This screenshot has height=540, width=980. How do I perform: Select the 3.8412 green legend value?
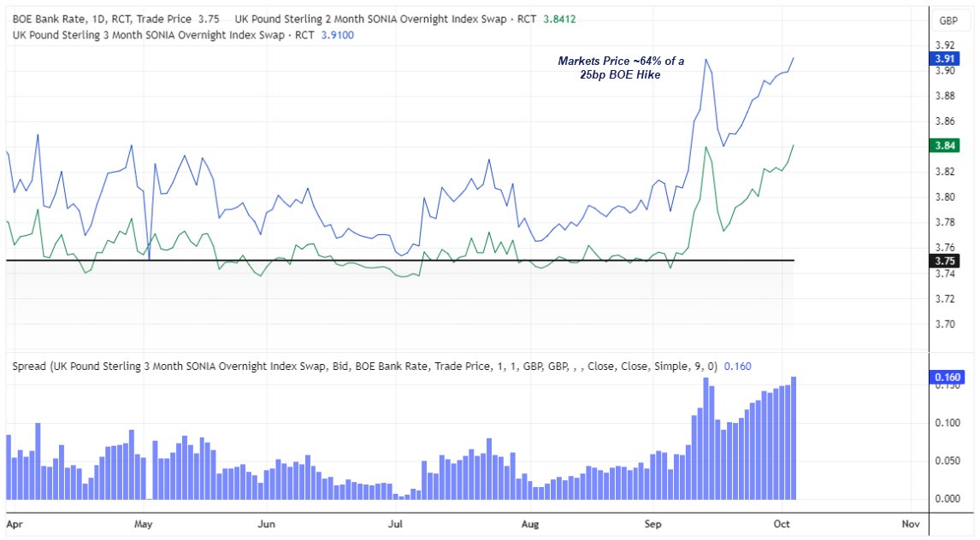point(559,20)
